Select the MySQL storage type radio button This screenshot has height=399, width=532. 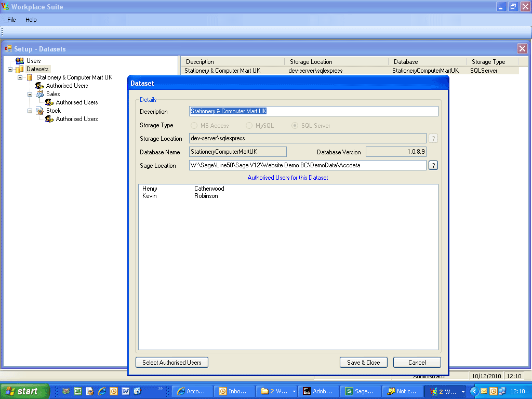pyautogui.click(x=249, y=126)
